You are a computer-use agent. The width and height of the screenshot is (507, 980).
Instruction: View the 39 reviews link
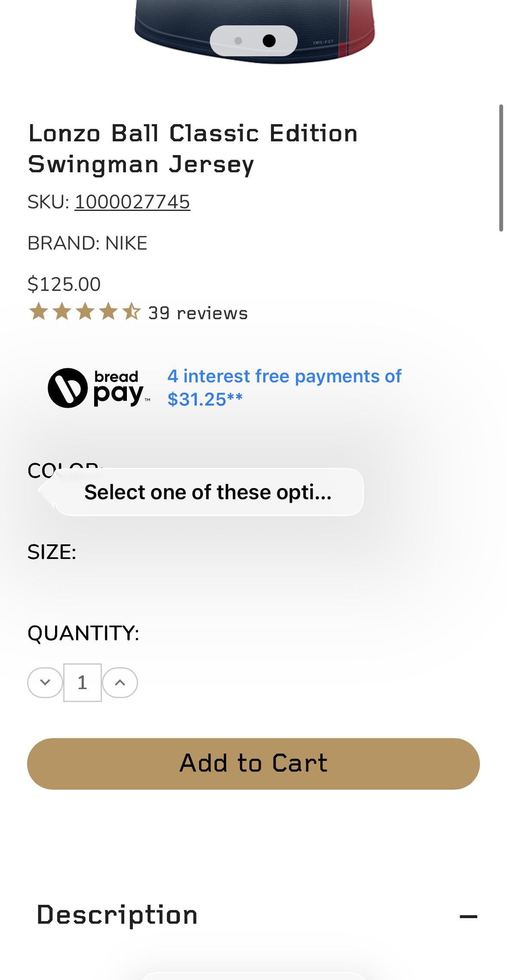click(x=198, y=313)
